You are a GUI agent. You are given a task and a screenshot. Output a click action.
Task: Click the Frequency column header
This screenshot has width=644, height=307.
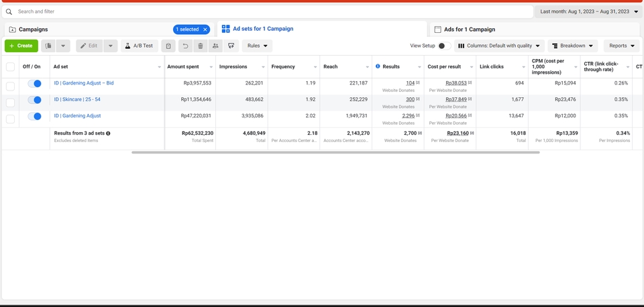click(283, 66)
